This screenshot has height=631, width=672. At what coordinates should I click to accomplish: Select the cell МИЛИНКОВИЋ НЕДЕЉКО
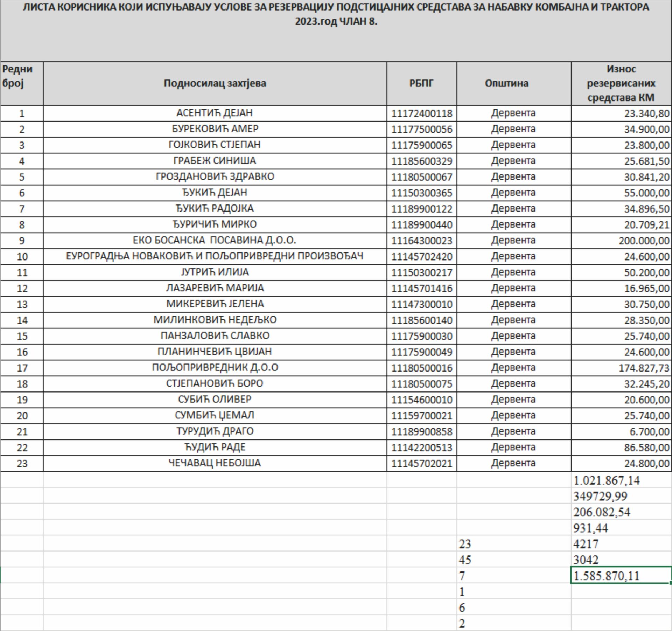point(215,320)
